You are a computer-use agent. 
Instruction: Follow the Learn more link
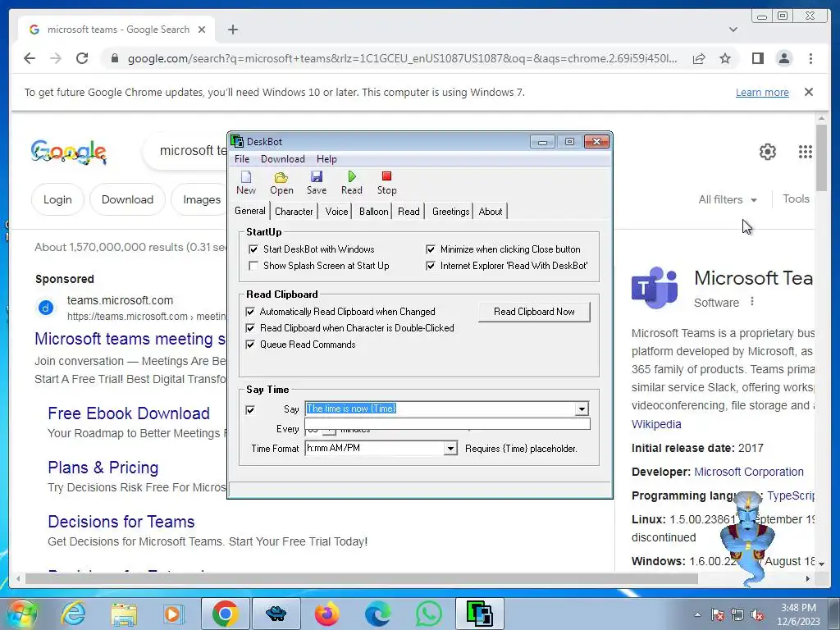(762, 92)
